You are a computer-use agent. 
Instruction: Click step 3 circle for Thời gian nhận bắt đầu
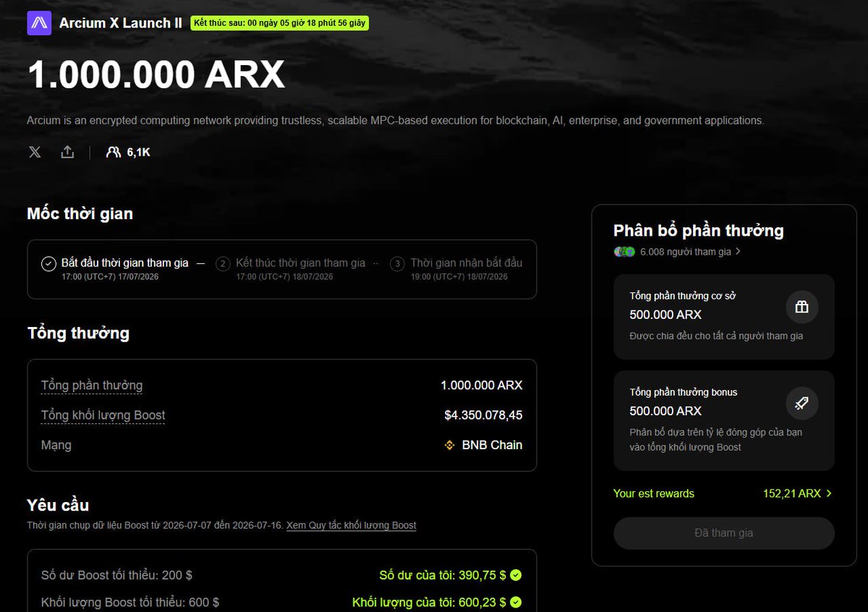pos(397,263)
